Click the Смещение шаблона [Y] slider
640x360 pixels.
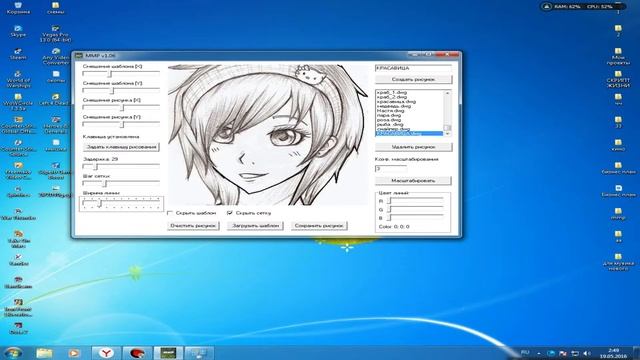pyautogui.click(x=121, y=91)
